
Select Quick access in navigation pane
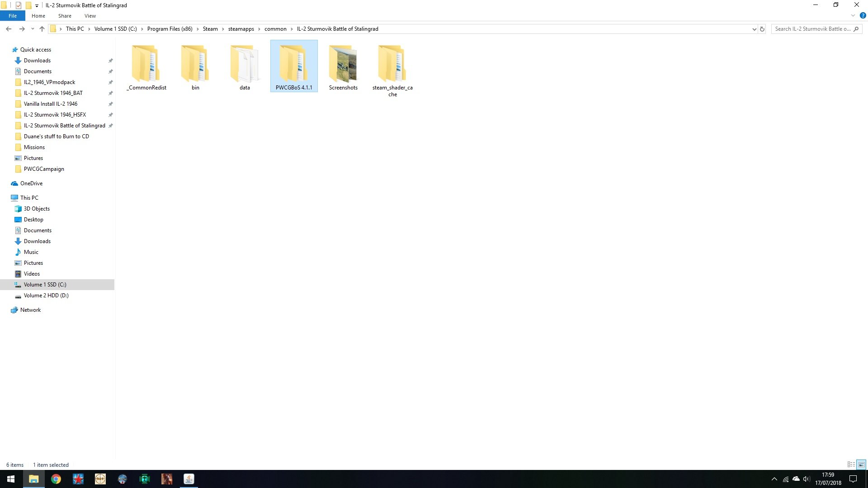coord(36,50)
